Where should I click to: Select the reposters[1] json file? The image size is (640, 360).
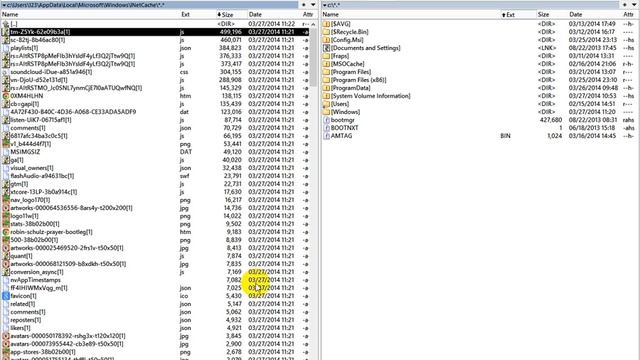pyautogui.click(x=155, y=320)
